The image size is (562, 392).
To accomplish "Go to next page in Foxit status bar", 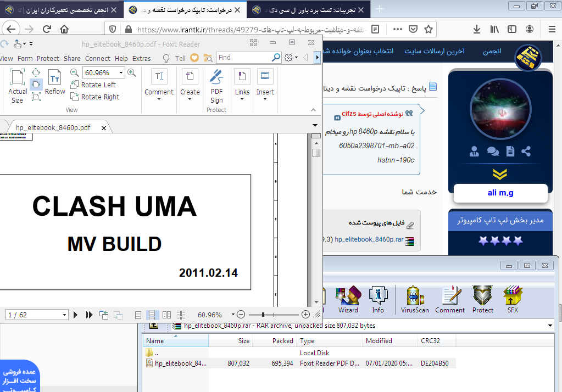I will click(75, 315).
